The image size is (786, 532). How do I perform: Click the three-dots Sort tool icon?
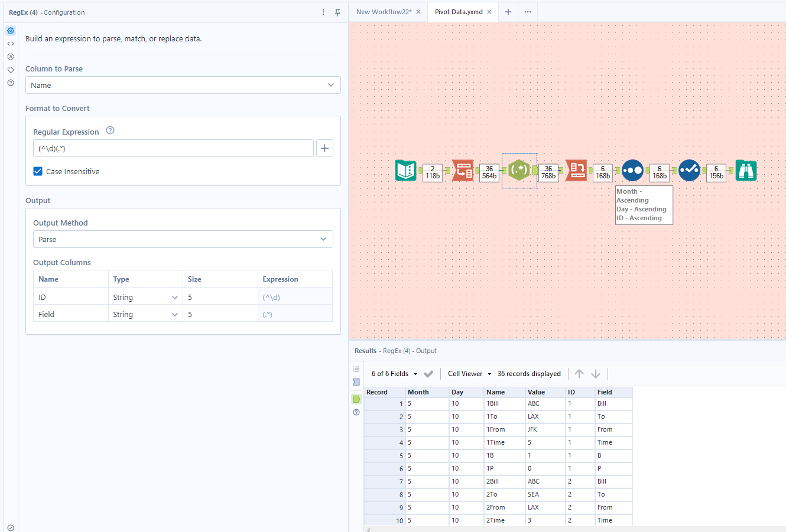(632, 171)
